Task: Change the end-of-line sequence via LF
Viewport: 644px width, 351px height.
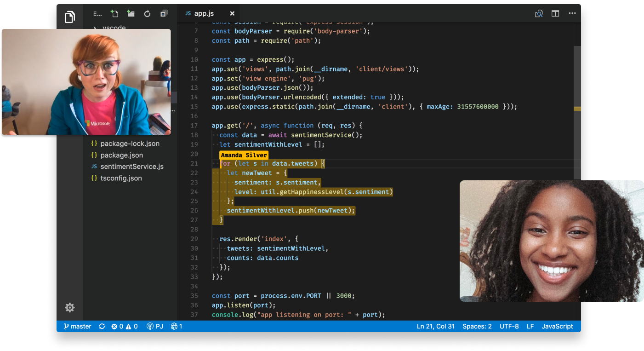Action: click(x=530, y=326)
